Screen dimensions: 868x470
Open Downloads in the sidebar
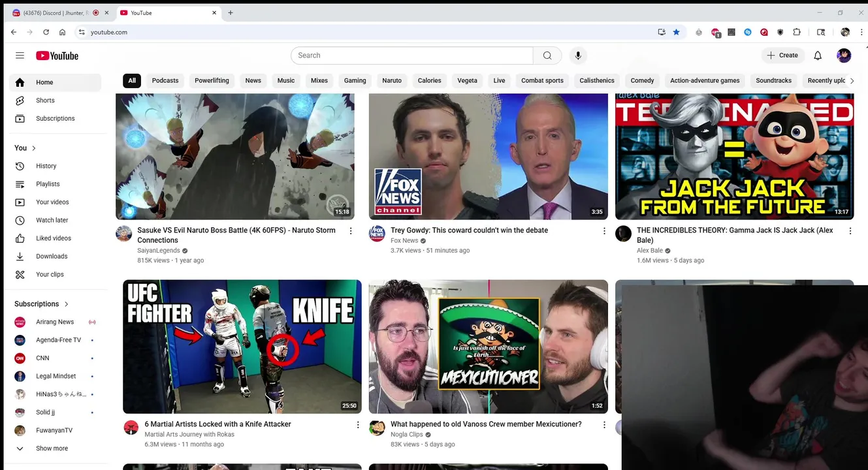click(x=56, y=257)
